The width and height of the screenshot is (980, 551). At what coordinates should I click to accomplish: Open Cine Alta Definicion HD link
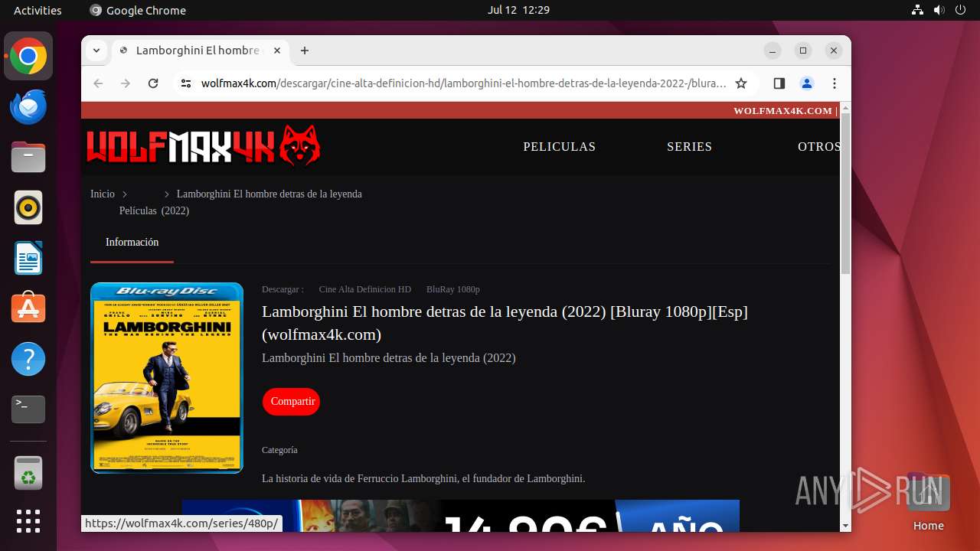pos(365,289)
